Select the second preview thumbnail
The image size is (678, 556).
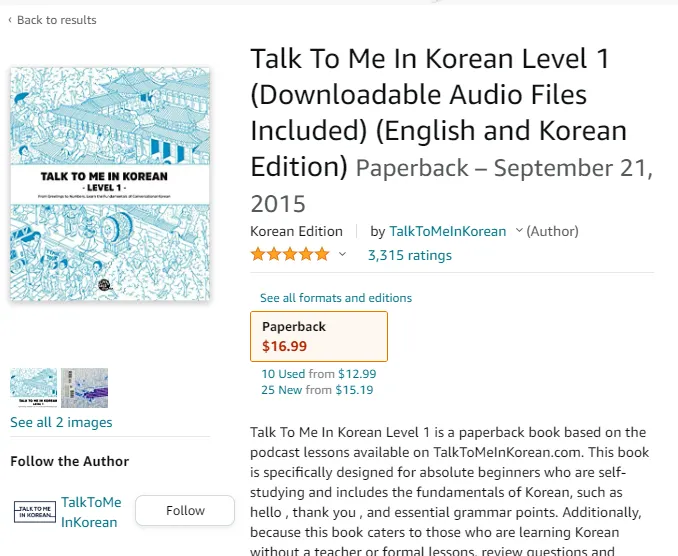84,388
